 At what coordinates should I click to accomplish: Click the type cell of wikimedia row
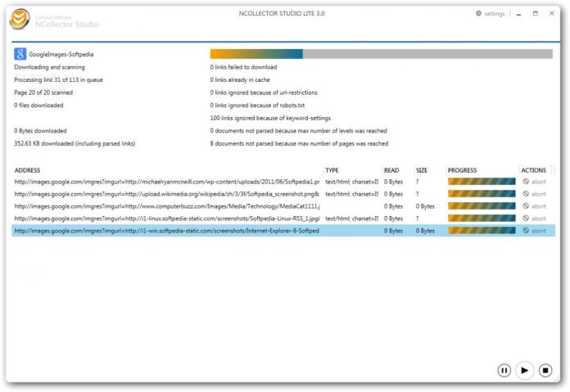click(x=351, y=194)
